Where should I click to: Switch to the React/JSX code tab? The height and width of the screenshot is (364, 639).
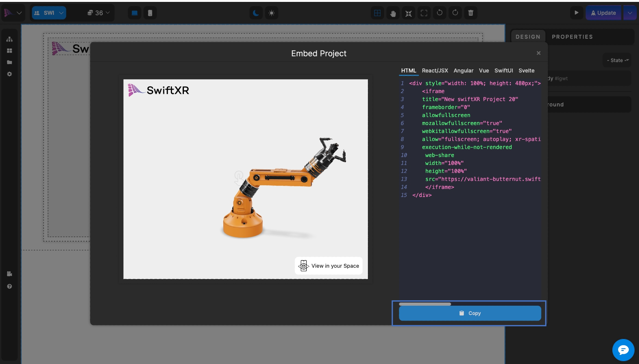click(435, 71)
